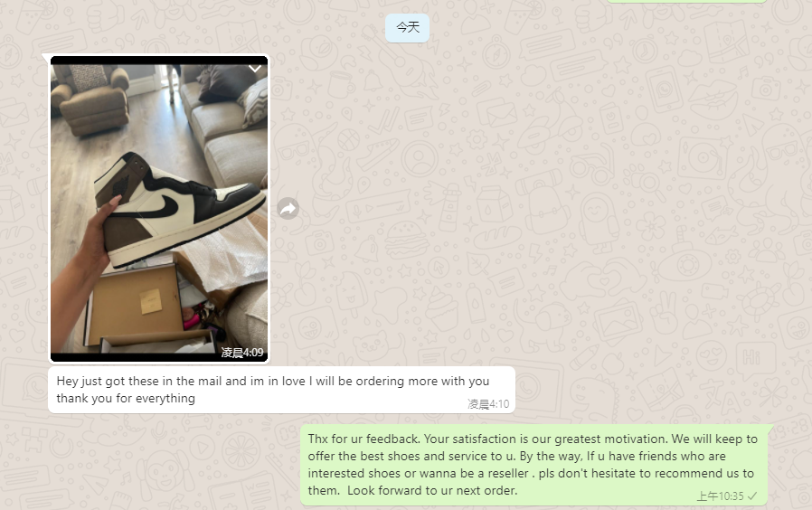Click the 今天 date label

(x=408, y=27)
